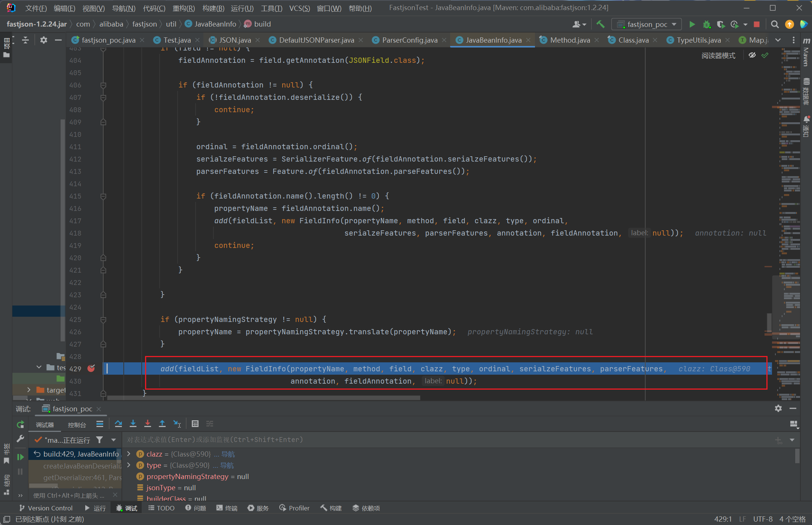812x525 pixels.
Task: Click the Rerun fastjson_poc debug icon
Action: coord(21,424)
